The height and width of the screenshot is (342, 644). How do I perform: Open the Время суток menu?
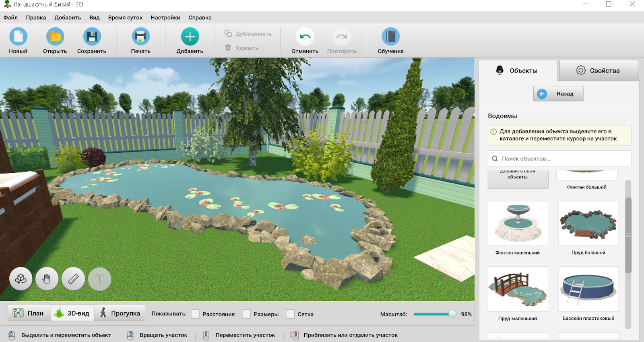tap(125, 17)
